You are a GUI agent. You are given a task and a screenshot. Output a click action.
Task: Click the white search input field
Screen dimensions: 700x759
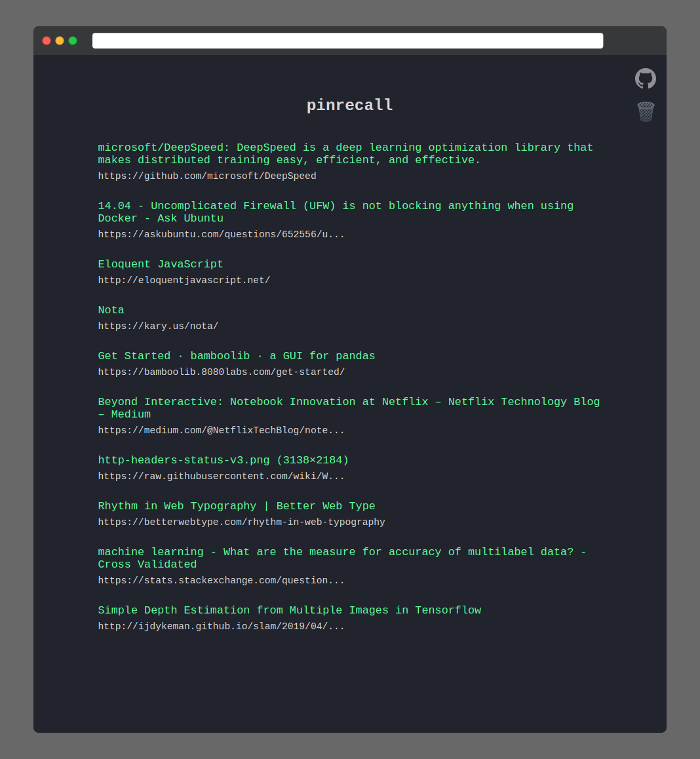pyautogui.click(x=347, y=41)
